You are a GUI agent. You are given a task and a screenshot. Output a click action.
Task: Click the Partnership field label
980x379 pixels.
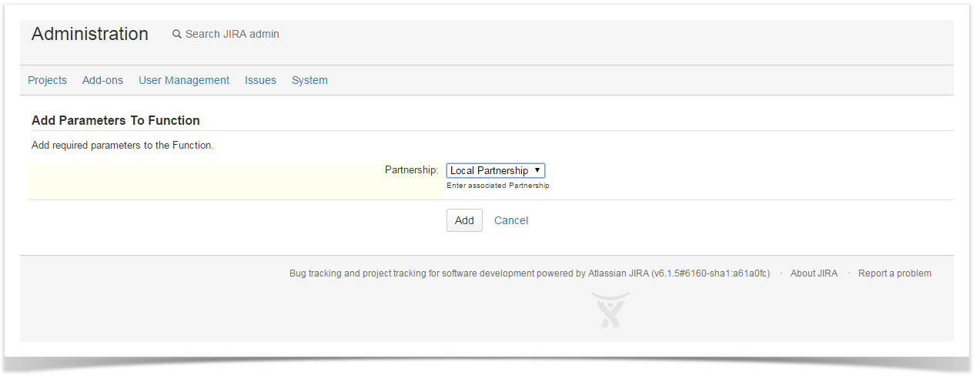pos(411,169)
